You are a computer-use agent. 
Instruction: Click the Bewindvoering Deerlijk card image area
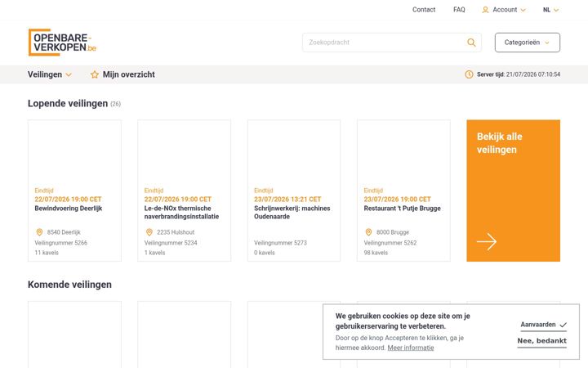(74, 152)
